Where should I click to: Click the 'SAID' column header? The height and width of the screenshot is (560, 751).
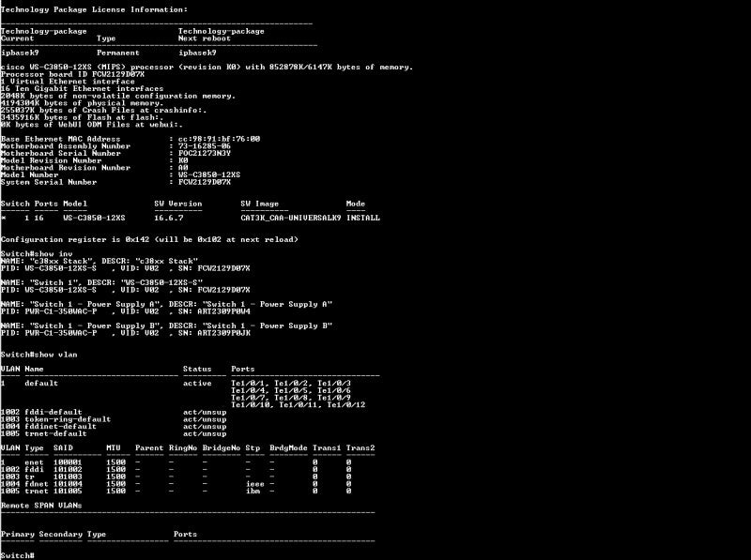coord(63,447)
